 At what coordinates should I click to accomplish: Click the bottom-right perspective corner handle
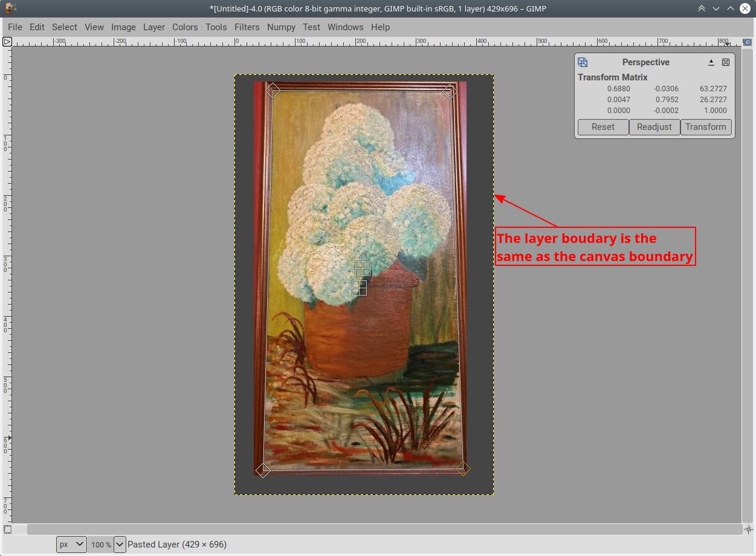point(463,468)
